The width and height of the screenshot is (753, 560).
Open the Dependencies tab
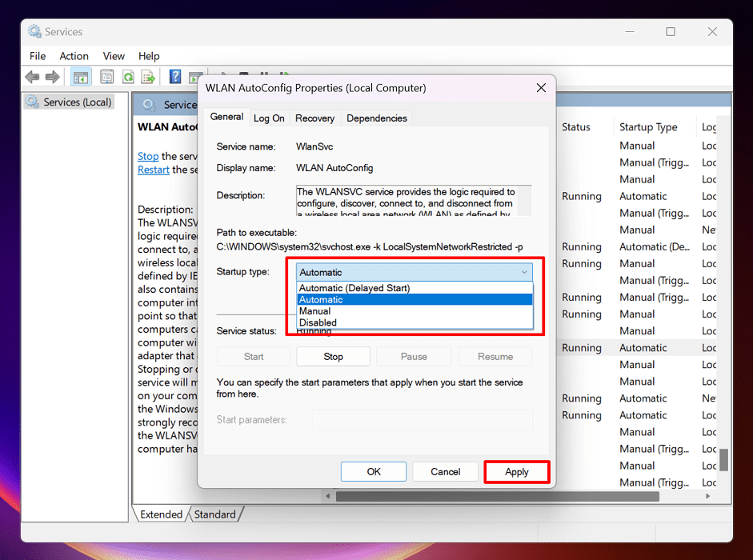coord(376,118)
